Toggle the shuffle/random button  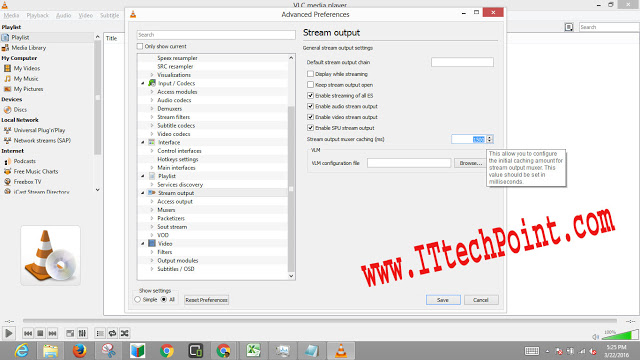tap(124, 333)
